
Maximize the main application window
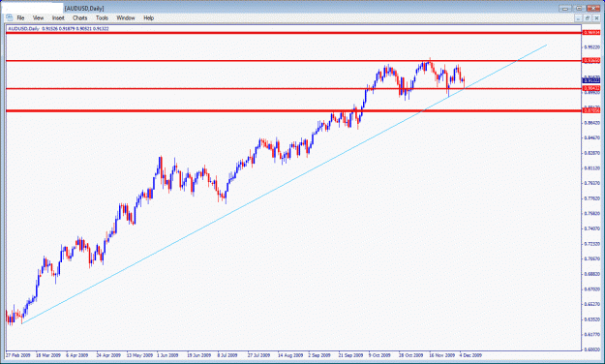coord(579,8)
